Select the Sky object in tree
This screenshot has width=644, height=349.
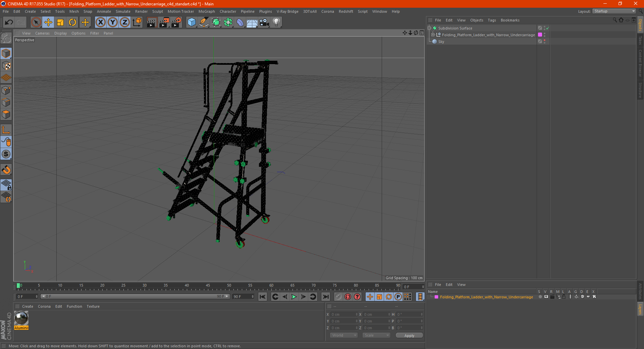[x=441, y=42]
